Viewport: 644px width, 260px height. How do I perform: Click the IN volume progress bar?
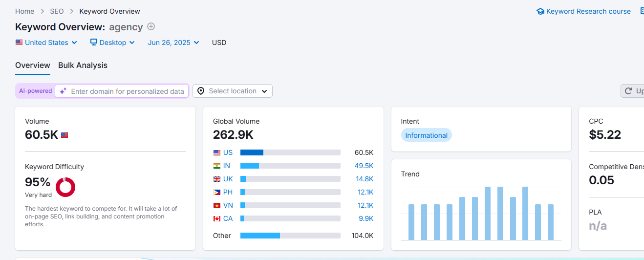(x=290, y=166)
